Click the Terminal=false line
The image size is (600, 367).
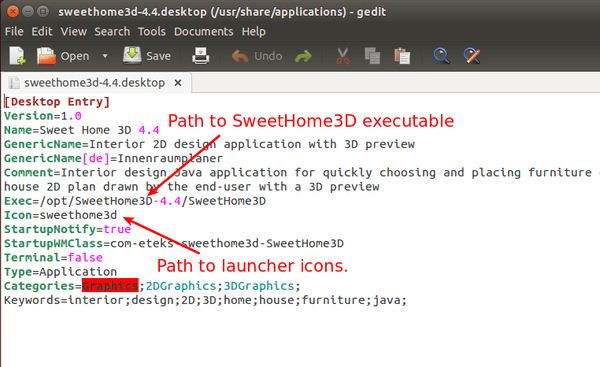53,258
